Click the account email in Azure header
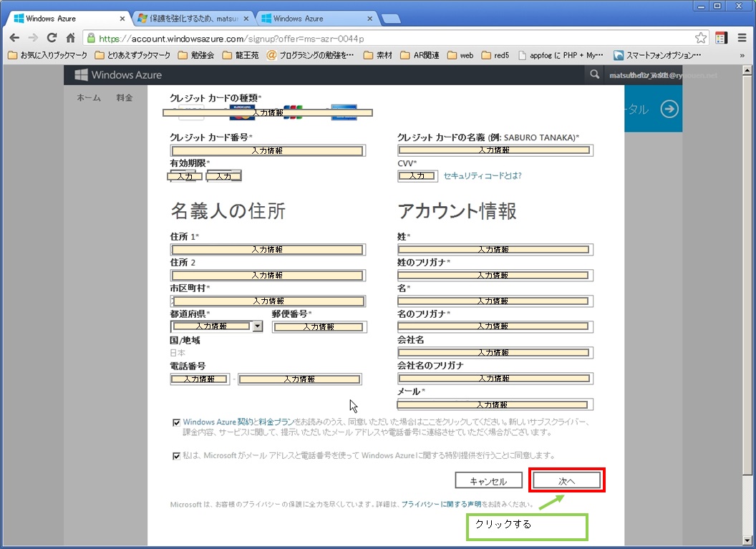 pyautogui.click(x=663, y=75)
